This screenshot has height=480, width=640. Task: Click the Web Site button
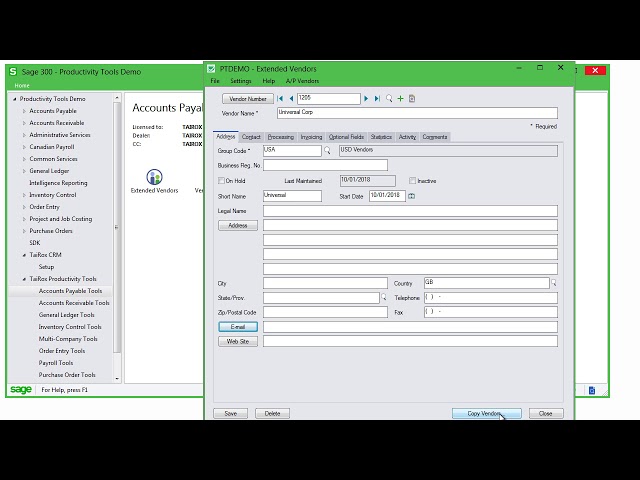click(238, 341)
